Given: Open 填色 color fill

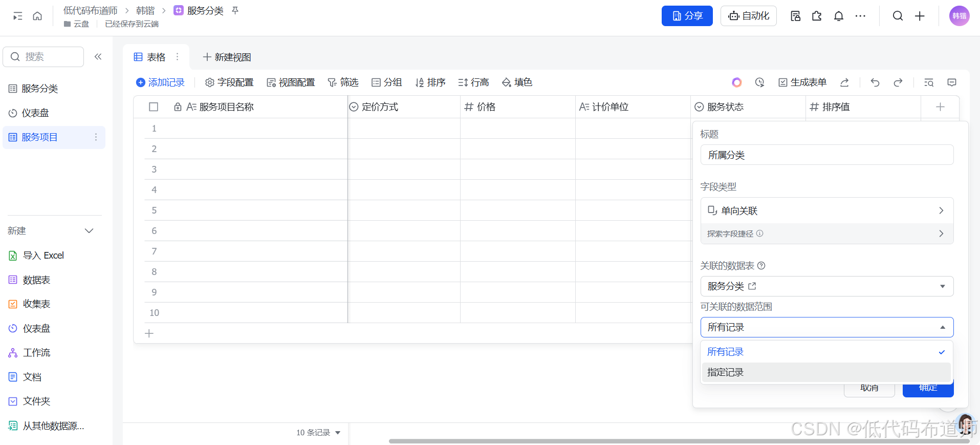Looking at the screenshot, I should pyautogui.click(x=517, y=82).
